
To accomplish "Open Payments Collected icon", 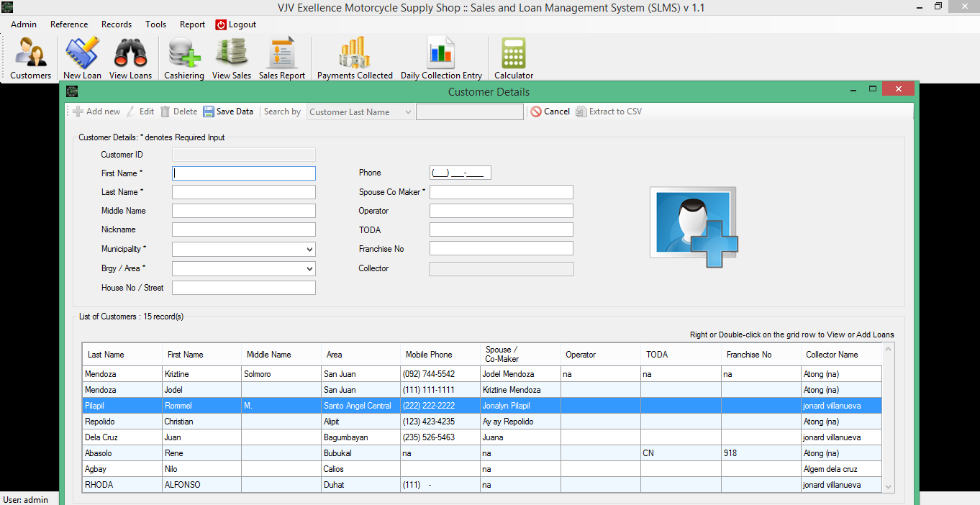I will (x=355, y=58).
